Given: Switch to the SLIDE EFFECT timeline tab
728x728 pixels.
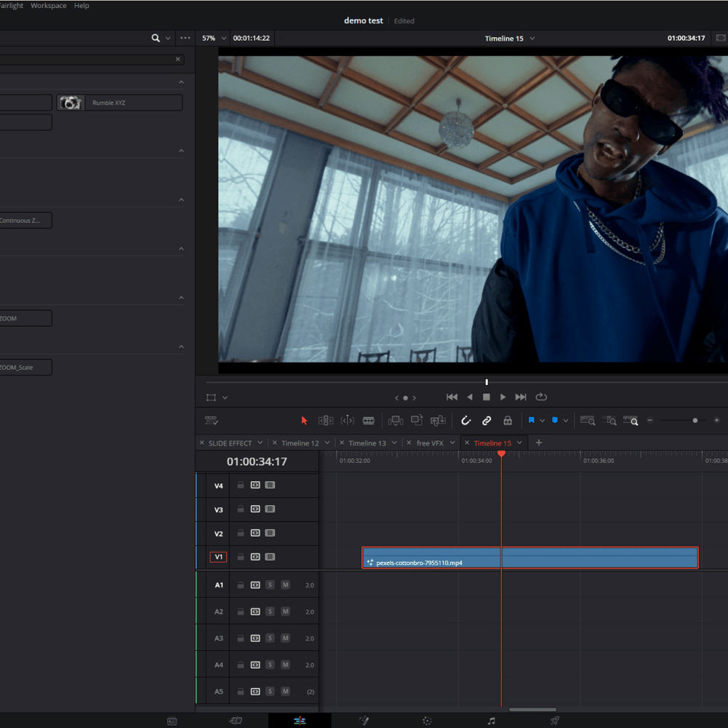Looking at the screenshot, I should pos(230,443).
